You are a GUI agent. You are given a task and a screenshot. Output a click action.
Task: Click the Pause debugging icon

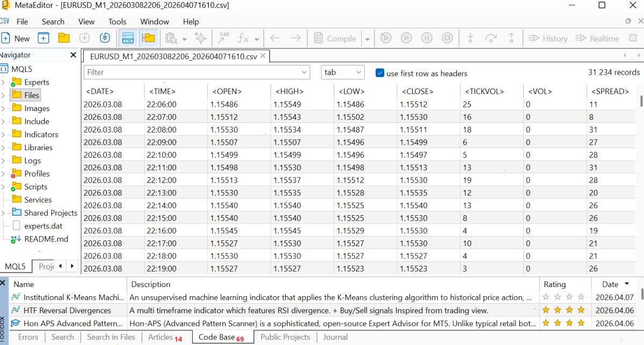coord(427,38)
